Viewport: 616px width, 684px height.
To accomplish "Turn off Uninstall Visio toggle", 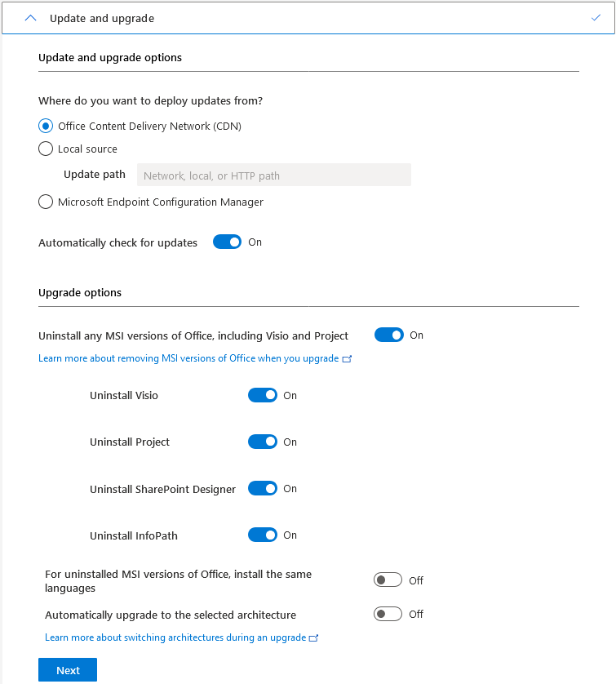I will [262, 396].
